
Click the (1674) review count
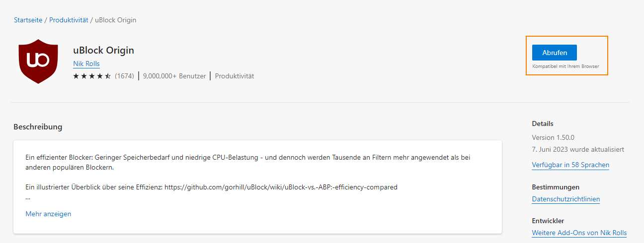[x=124, y=76]
